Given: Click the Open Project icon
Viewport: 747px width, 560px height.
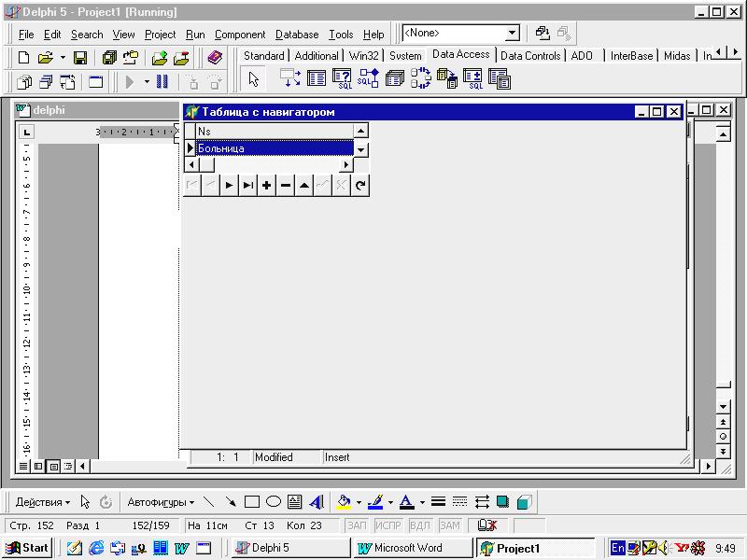Looking at the screenshot, I should pos(131,58).
